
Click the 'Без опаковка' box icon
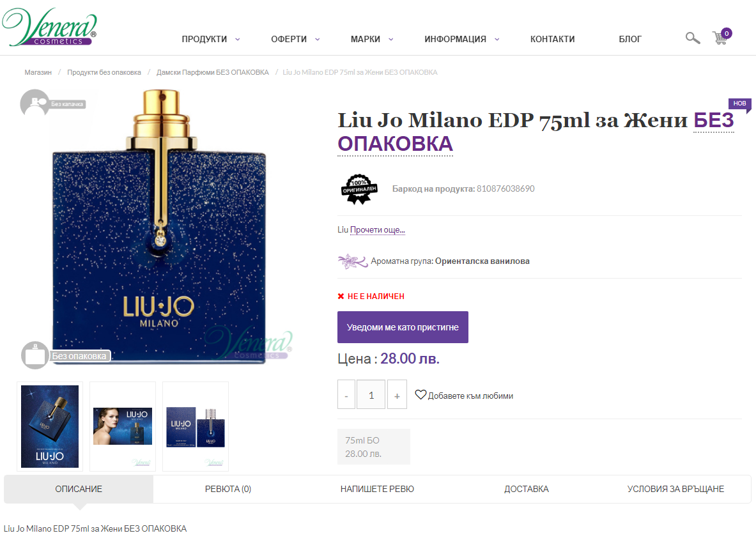click(35, 356)
